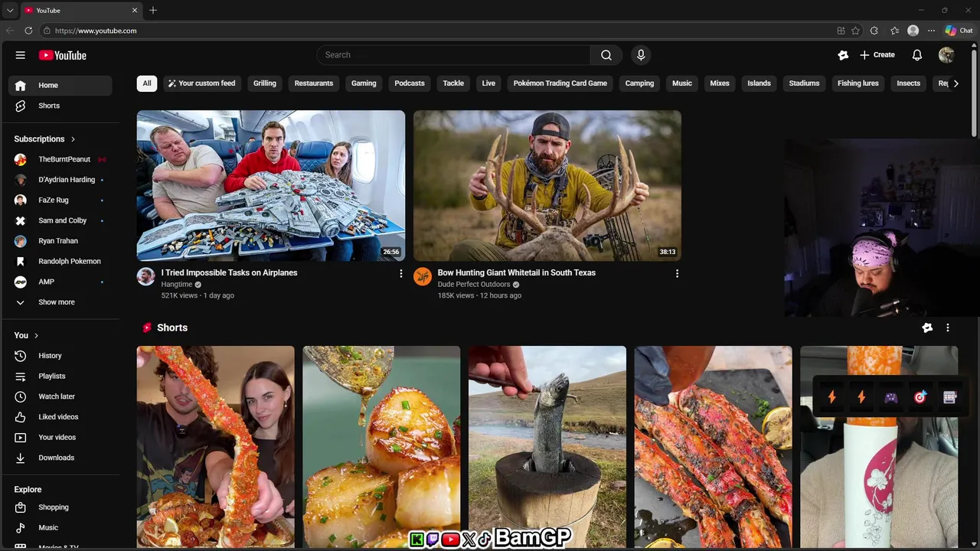Screen dimensions: 980x551
Task: Play the deer antlers video thumbnail
Action: point(547,186)
